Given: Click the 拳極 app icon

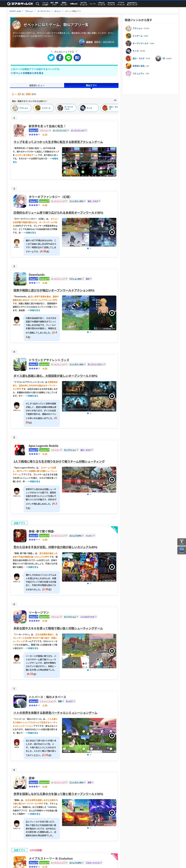Looking at the screenshot, I should pos(20,535).
